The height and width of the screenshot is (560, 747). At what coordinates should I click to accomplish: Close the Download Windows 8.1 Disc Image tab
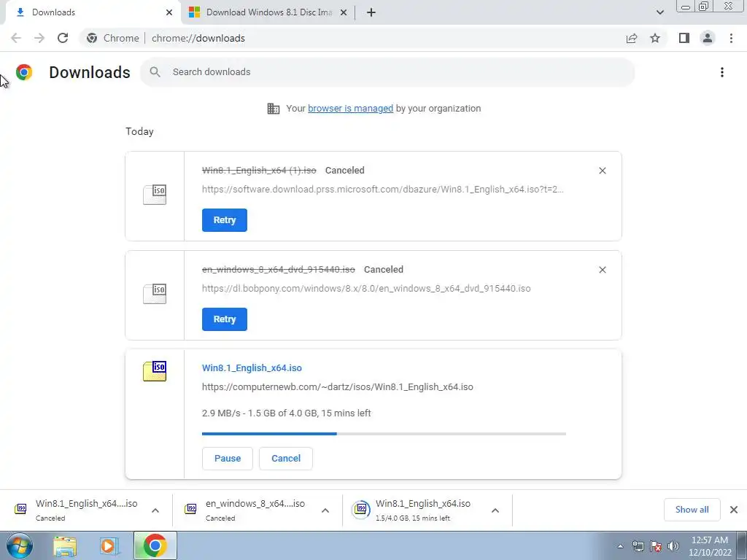coord(343,12)
